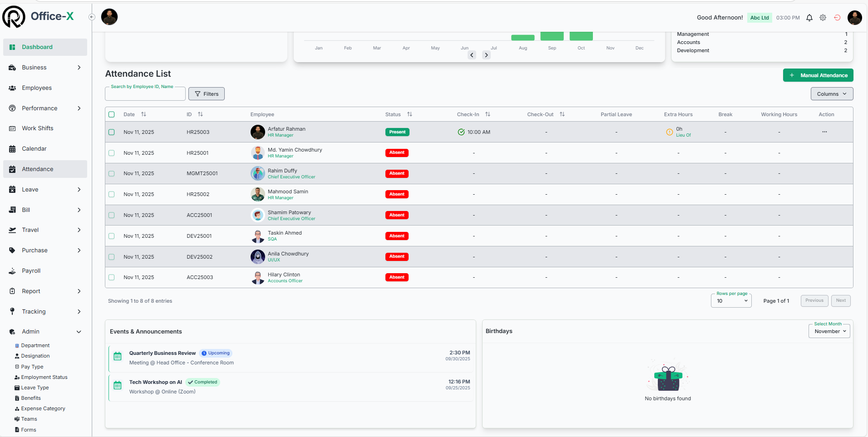The image size is (868, 437).
Task: Open the Rows per page dropdown
Action: point(731,301)
